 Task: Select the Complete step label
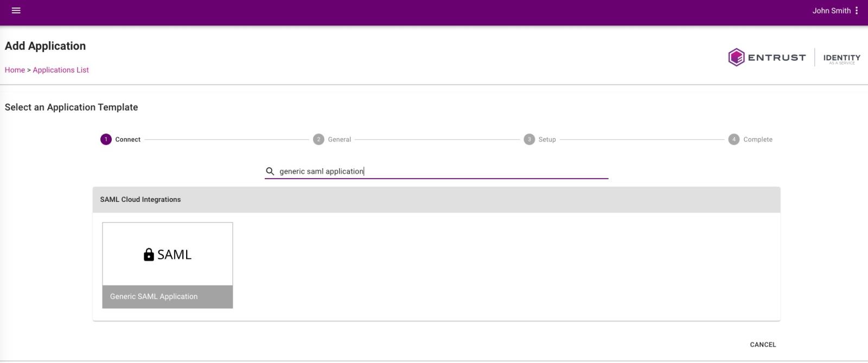pyautogui.click(x=758, y=139)
